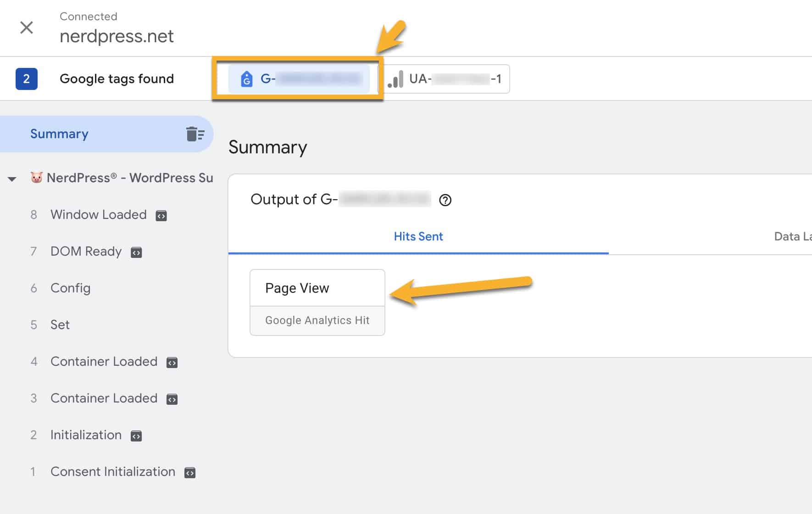Click the blue 2 tags found badge
The height and width of the screenshot is (514, 812).
click(x=27, y=78)
